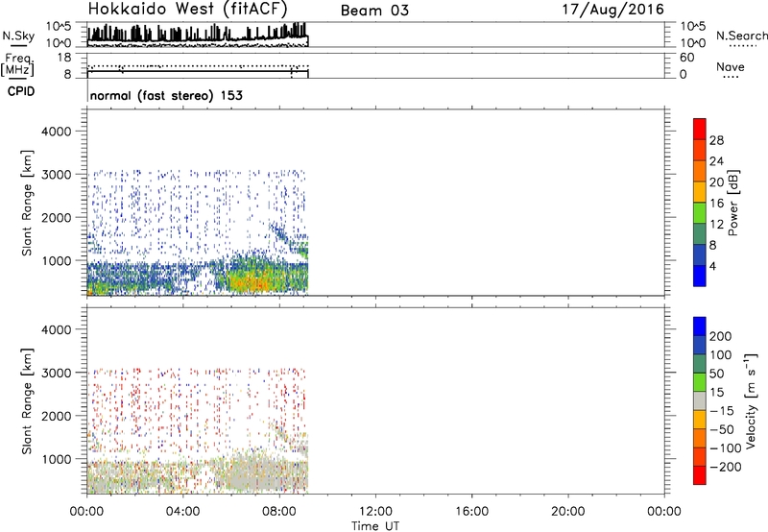Click the '18' tick on the frequency axis

(x=64, y=58)
